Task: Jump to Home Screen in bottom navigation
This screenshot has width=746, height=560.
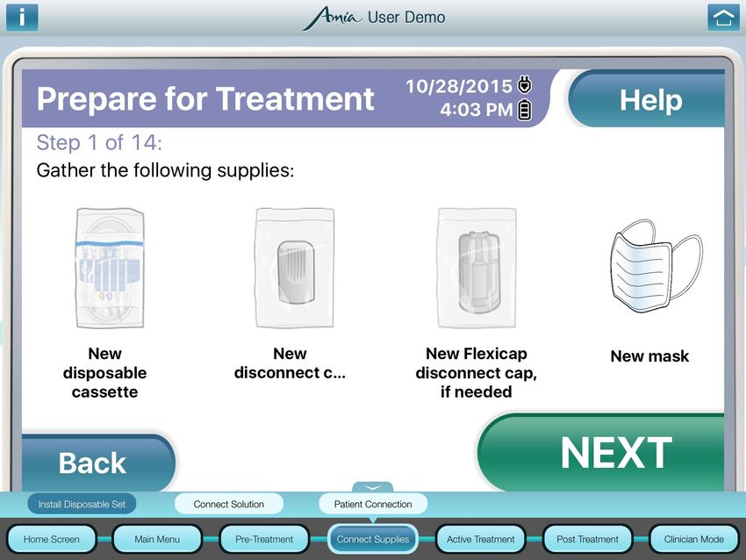Action: point(52,539)
